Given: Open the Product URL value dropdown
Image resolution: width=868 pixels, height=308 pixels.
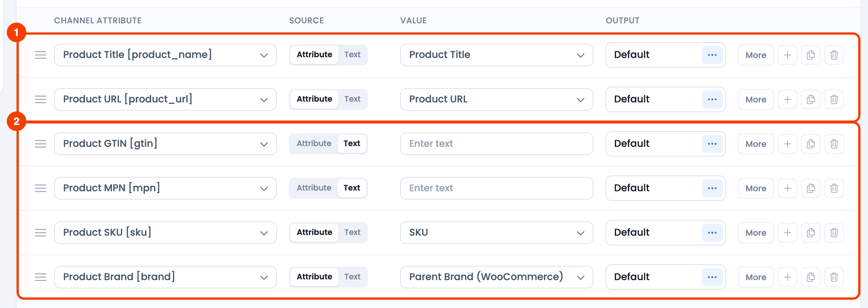Looking at the screenshot, I should pyautogui.click(x=497, y=99).
